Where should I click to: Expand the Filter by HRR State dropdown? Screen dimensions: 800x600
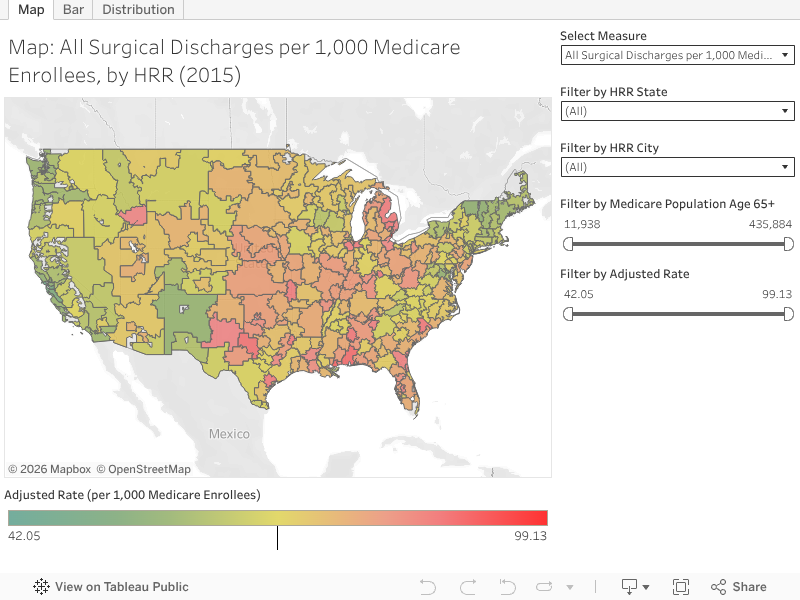(677, 111)
